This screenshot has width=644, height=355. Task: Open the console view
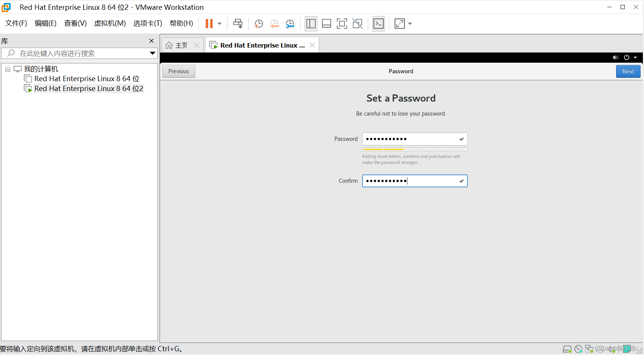click(378, 24)
